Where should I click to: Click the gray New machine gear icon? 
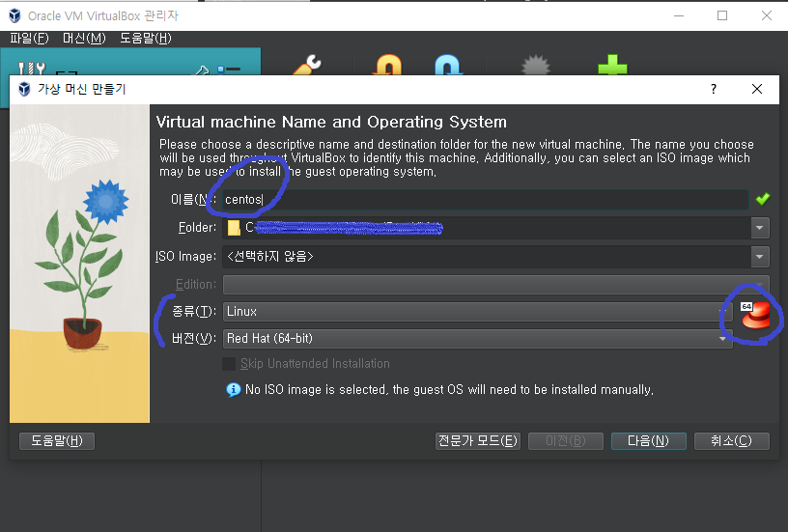(x=536, y=66)
